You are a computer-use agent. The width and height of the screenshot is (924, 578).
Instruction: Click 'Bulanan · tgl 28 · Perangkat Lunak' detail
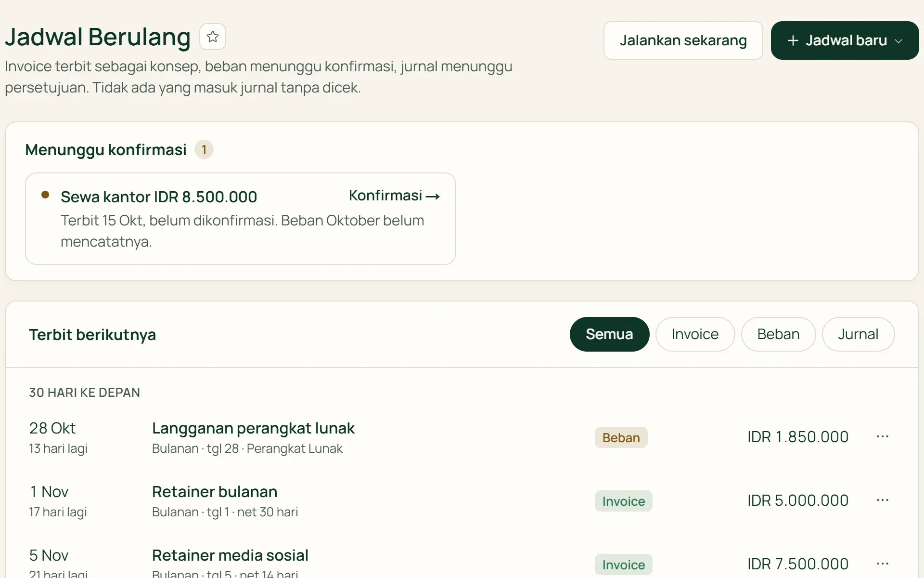pyautogui.click(x=247, y=448)
